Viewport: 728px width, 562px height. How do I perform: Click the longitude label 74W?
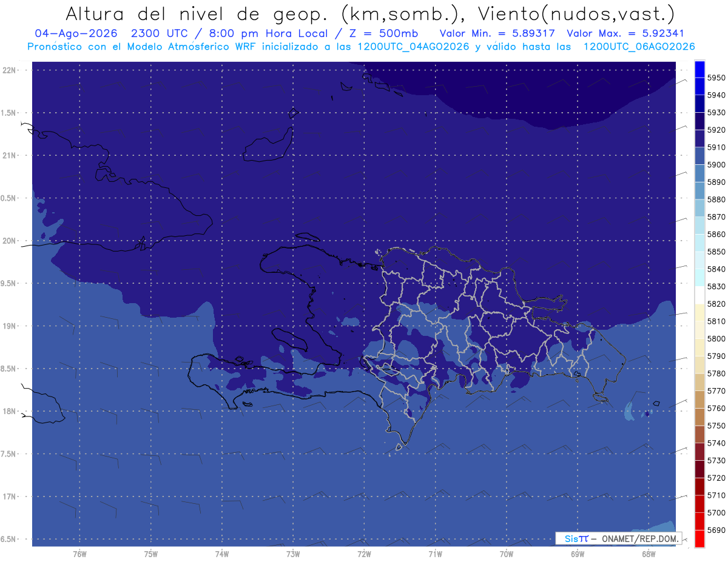[222, 554]
